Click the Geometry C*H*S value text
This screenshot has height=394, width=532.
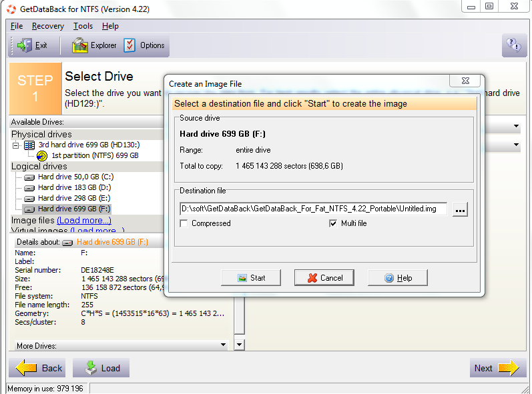click(x=152, y=313)
